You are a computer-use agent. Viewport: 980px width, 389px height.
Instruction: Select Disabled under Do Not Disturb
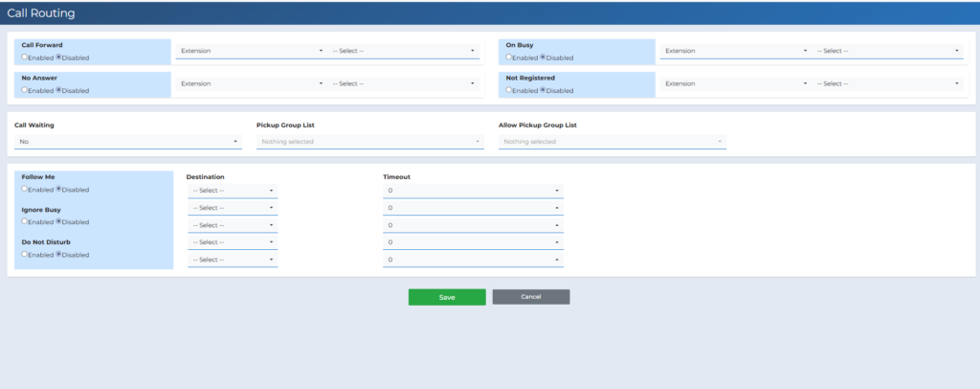click(59, 255)
